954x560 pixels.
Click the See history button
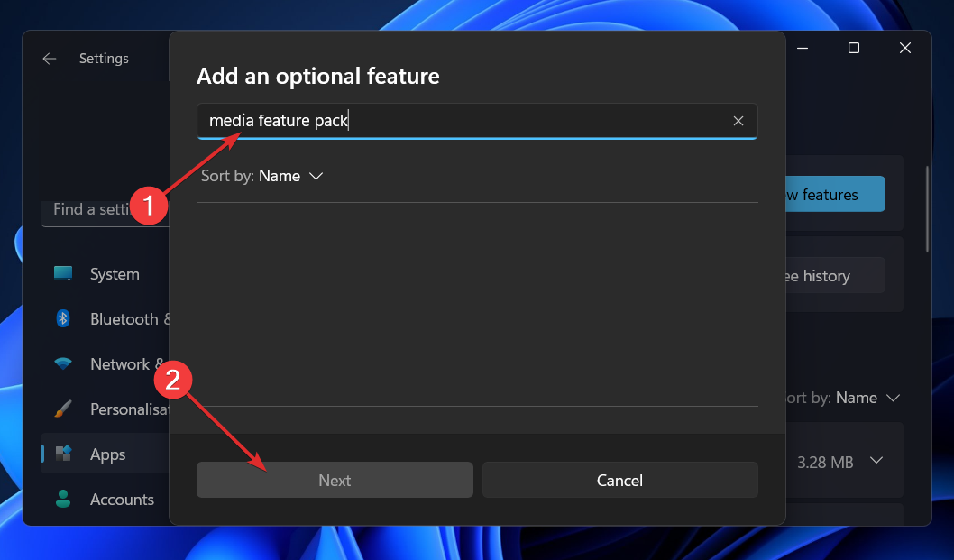click(835, 276)
